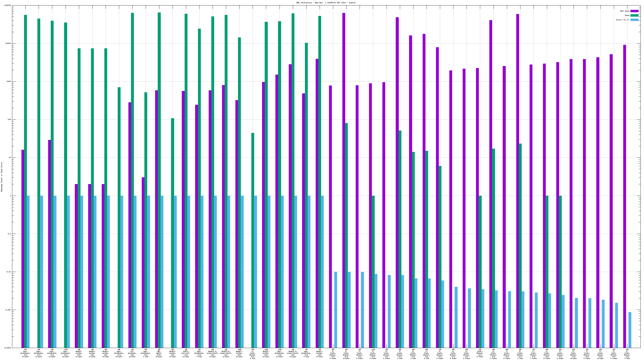Click the 'bl.spamcop.net origin' x-axis label
644x362 pixels.
pyautogui.click(x=132, y=353)
